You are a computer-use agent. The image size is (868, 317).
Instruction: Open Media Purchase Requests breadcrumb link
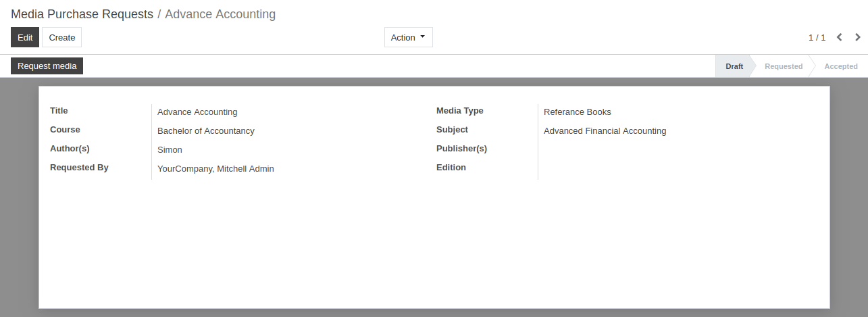(82, 14)
